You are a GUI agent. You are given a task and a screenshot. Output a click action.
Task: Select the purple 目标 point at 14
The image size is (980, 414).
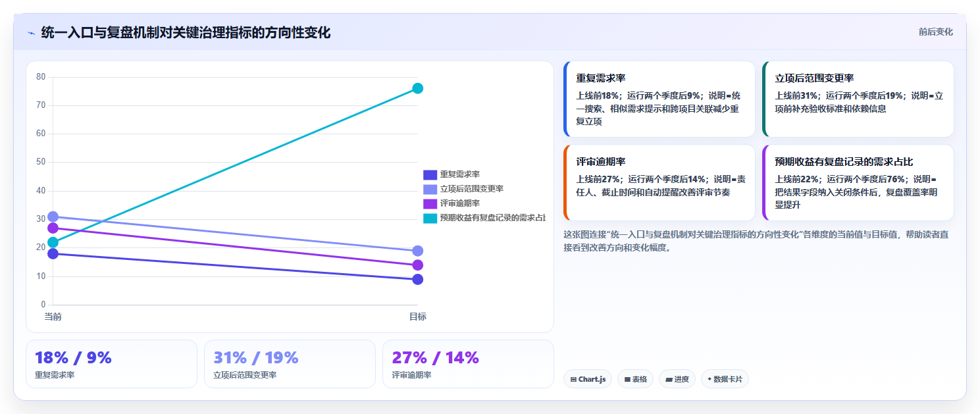click(417, 265)
